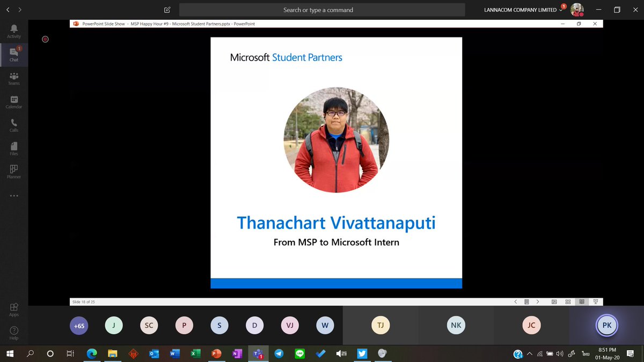Screen dimensions: 644x362
Task: Open LINE app from the taskbar
Action: coord(299,353)
